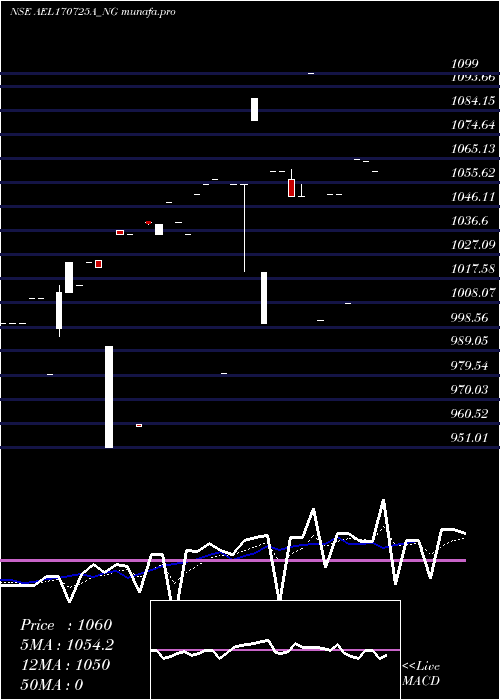The width and height of the screenshot is (500, 700).
Task: Click inside the Live MACD inset chart
Action: click(x=275, y=650)
